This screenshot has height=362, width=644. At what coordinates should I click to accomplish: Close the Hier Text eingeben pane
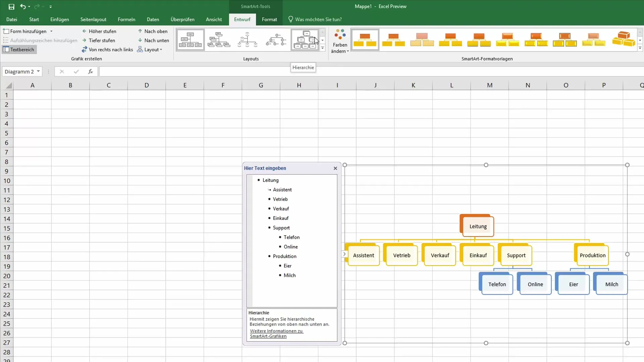[x=335, y=168]
